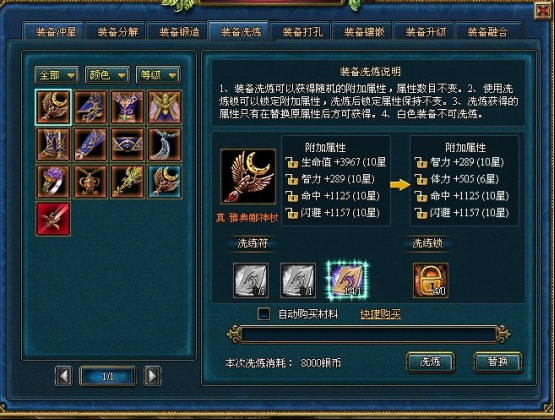The width and height of the screenshot is (555, 420).
Task: Click the glowing purple refining scroll
Action: pos(347,281)
